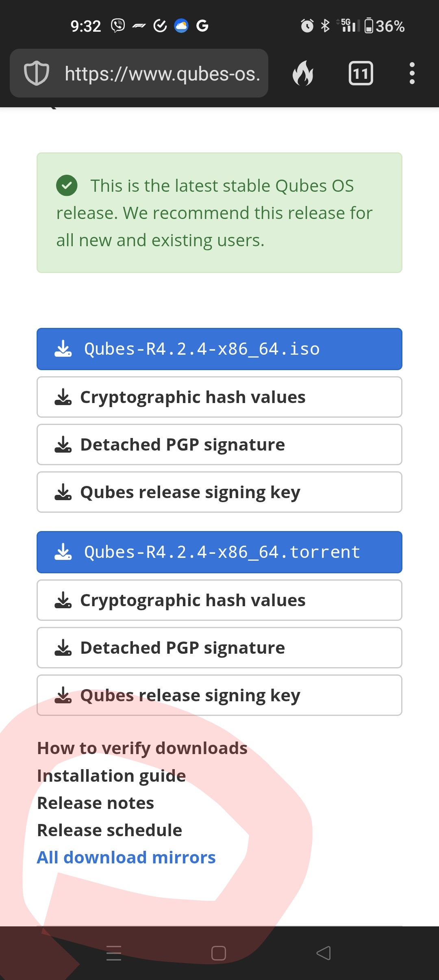Image resolution: width=439 pixels, height=980 pixels.
Task: Download second Qubes release signing key
Action: [219, 695]
